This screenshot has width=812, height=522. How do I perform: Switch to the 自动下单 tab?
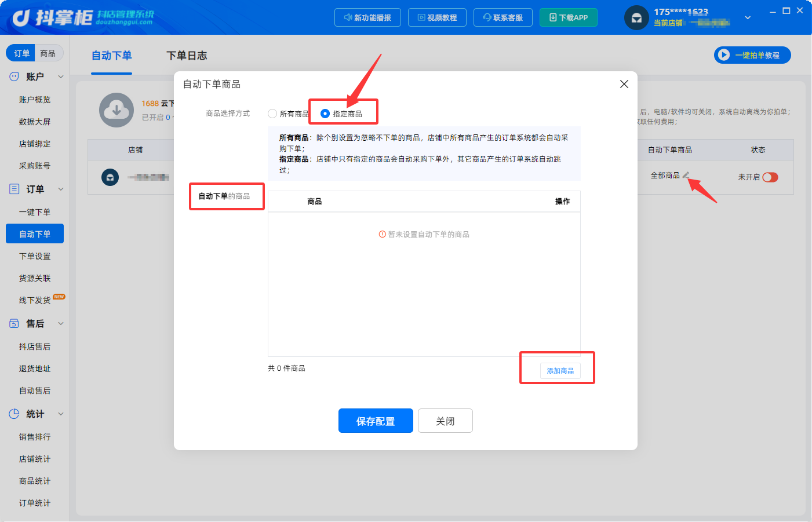(x=111, y=56)
